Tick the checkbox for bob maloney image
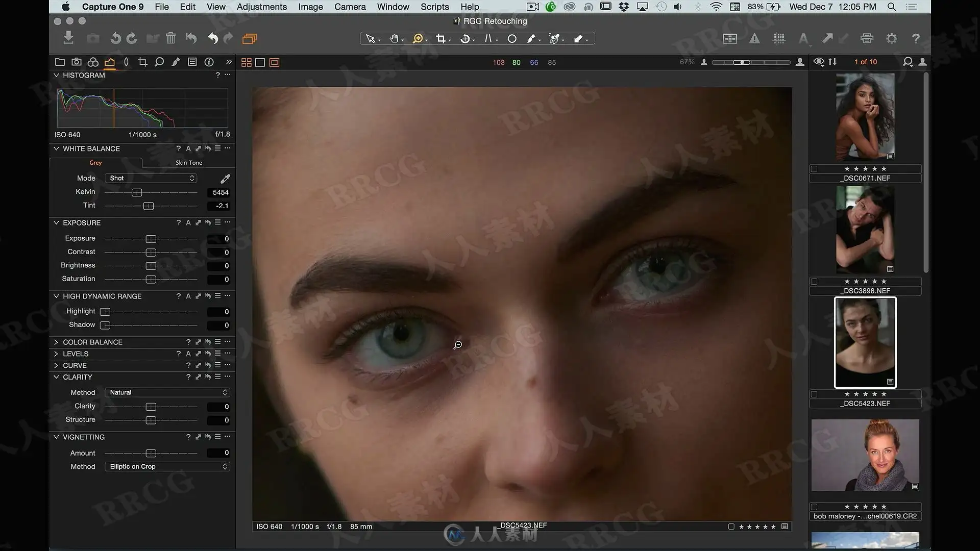The height and width of the screenshot is (551, 980). [814, 507]
